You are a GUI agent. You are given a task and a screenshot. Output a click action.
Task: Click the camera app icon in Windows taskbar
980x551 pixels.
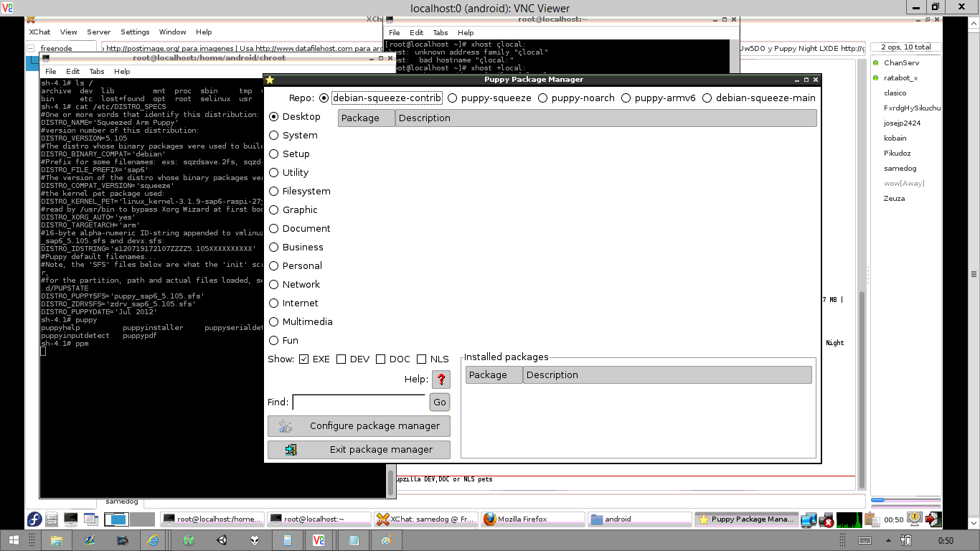click(x=121, y=540)
